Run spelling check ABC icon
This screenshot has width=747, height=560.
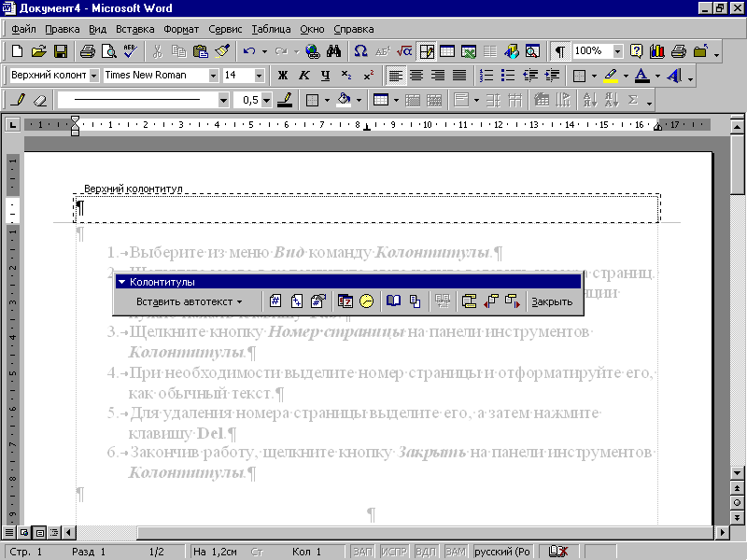131,51
